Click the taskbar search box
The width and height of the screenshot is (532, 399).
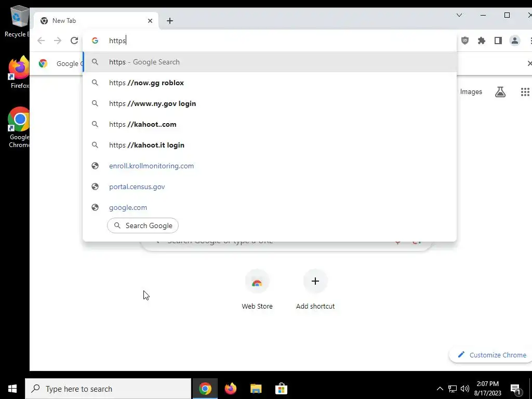[108, 389]
